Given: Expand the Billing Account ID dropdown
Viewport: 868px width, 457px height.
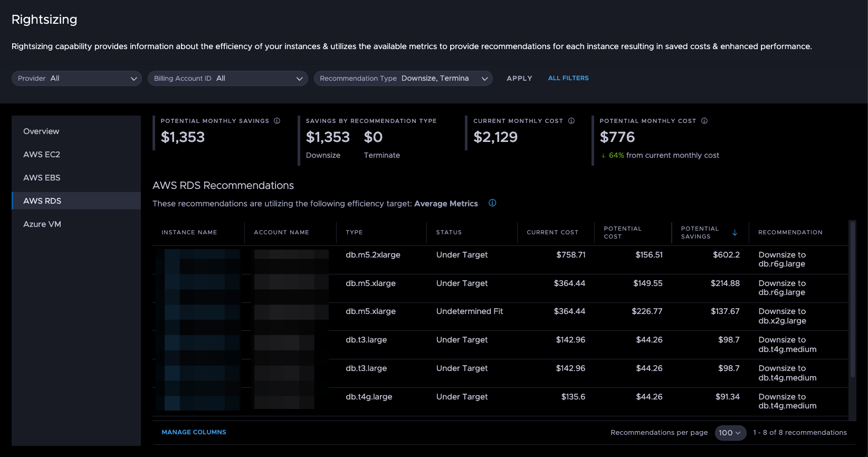Looking at the screenshot, I should click(x=228, y=79).
